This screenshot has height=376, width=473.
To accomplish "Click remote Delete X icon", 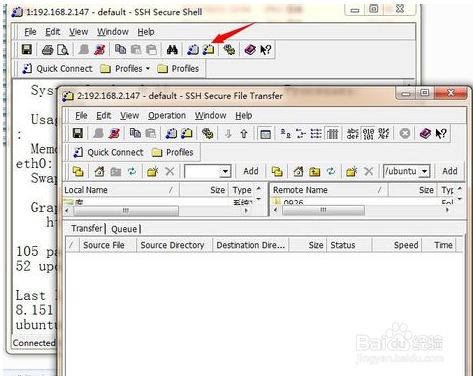I will [368, 172].
